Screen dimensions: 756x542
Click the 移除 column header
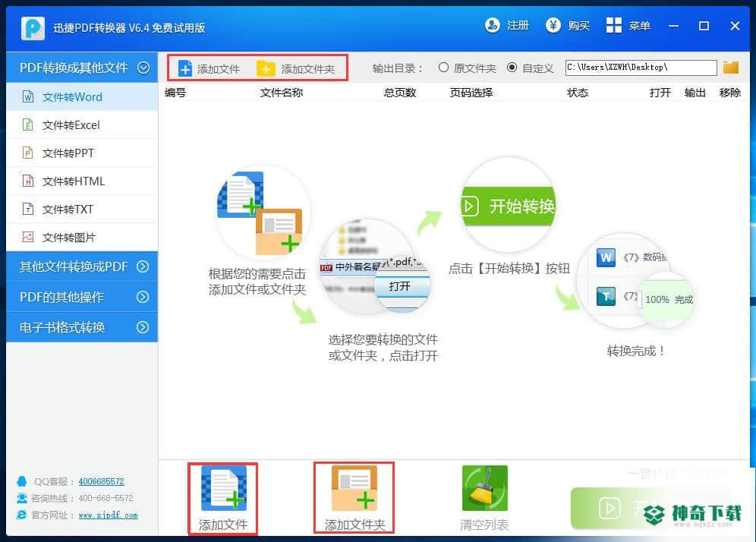(x=730, y=93)
